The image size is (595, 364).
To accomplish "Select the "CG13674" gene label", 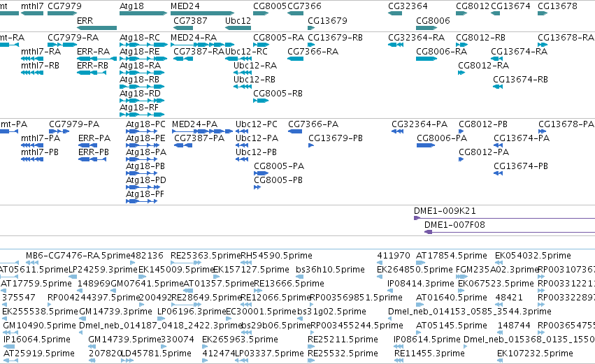I will [x=511, y=6].
